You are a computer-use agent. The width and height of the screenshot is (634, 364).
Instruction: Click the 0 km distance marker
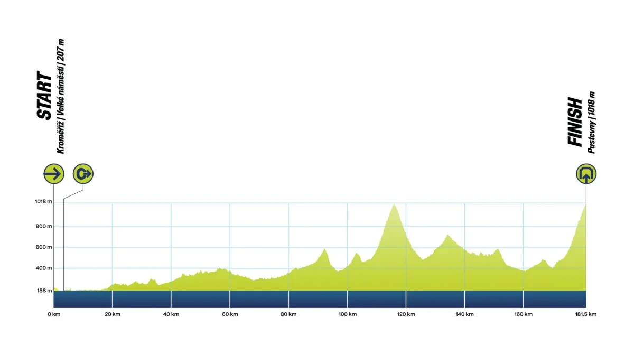pyautogui.click(x=54, y=314)
